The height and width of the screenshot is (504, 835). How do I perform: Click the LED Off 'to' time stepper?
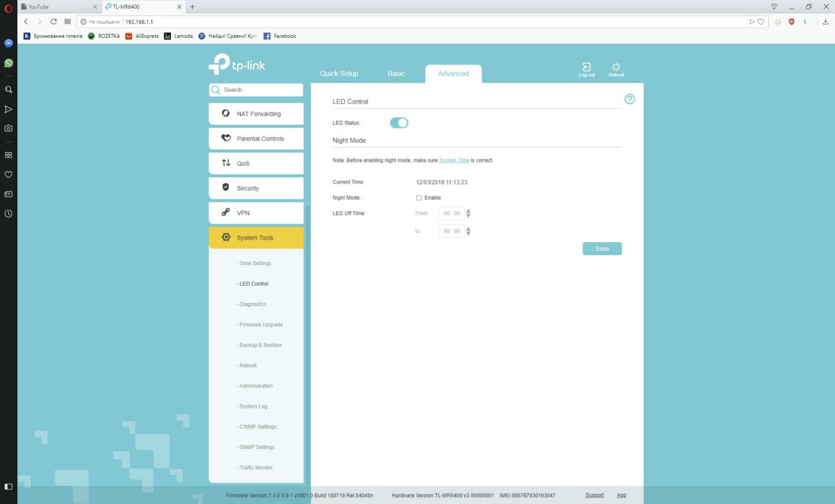click(x=468, y=231)
